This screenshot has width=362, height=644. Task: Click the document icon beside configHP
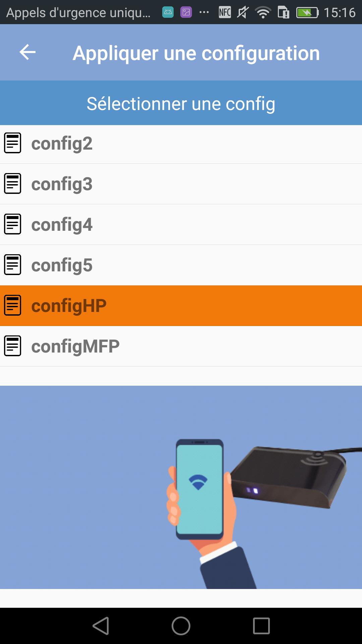13,305
